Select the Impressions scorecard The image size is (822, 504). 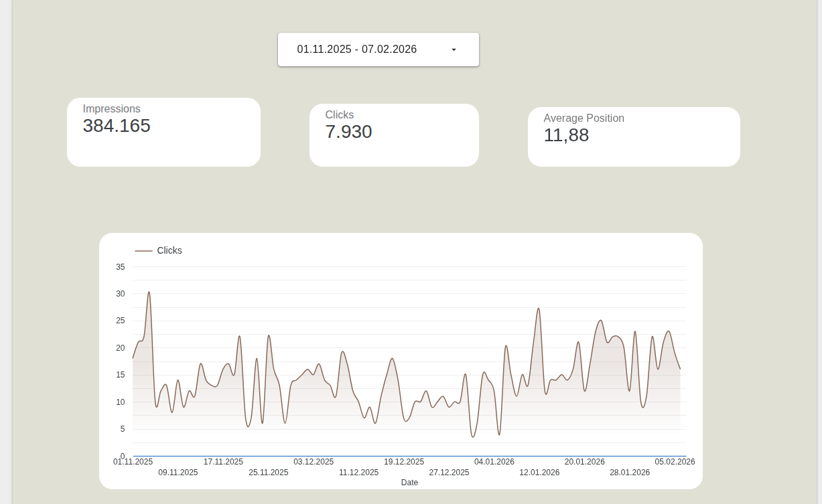click(163, 132)
